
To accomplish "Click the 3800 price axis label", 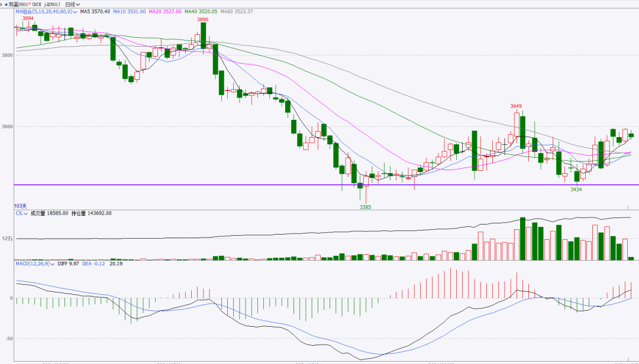I will point(8,54).
